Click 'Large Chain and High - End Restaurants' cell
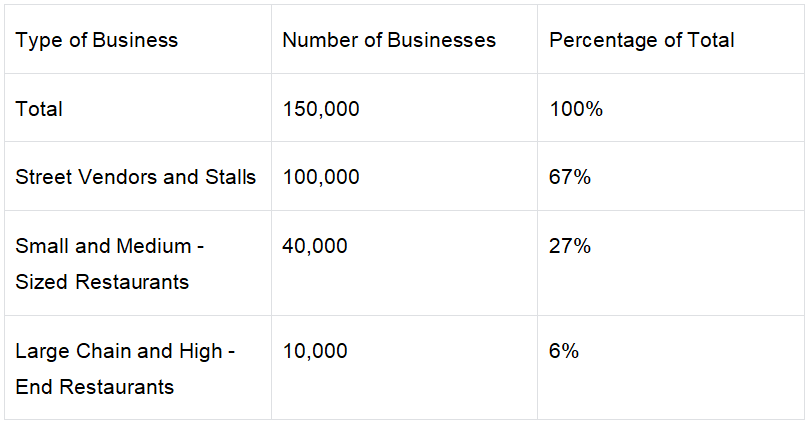 coord(138,368)
